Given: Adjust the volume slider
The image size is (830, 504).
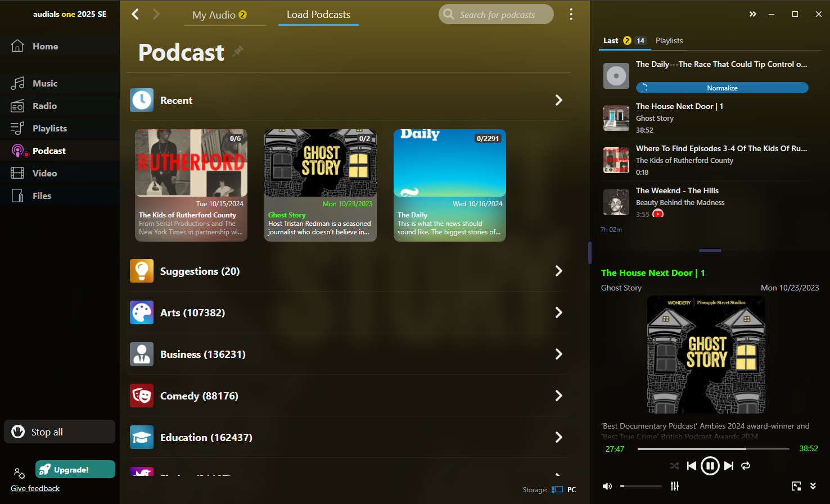Looking at the screenshot, I should coord(641,486).
